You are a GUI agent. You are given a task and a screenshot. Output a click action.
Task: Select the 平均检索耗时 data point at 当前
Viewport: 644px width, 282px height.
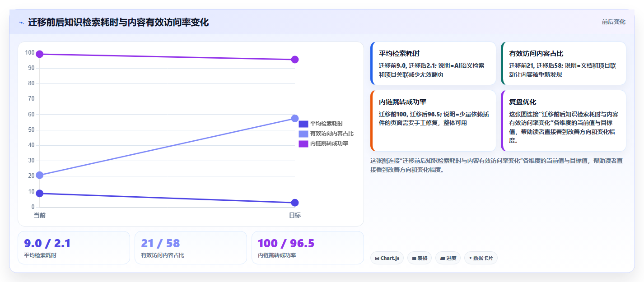click(x=40, y=194)
